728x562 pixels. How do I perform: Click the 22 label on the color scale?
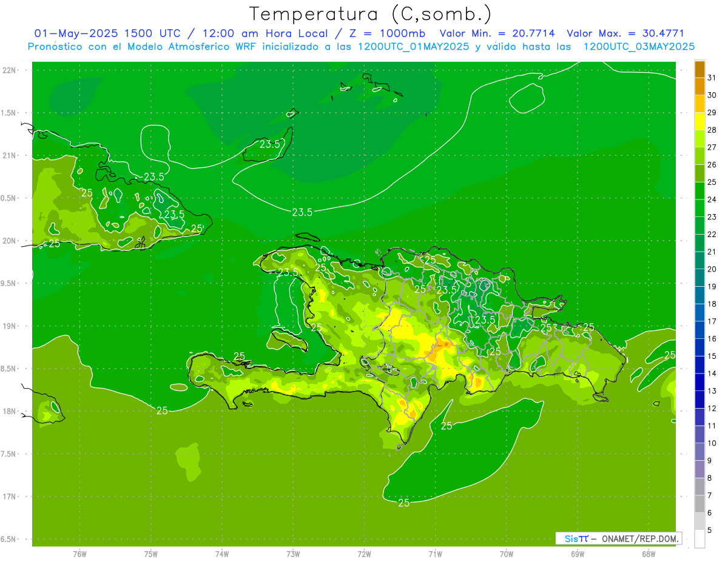click(712, 234)
